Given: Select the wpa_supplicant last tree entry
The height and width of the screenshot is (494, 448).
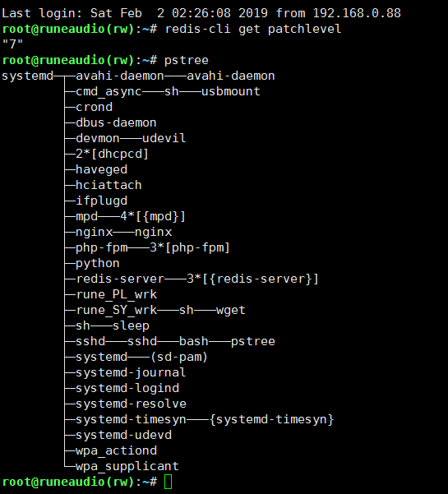Looking at the screenshot, I should coord(127,466).
